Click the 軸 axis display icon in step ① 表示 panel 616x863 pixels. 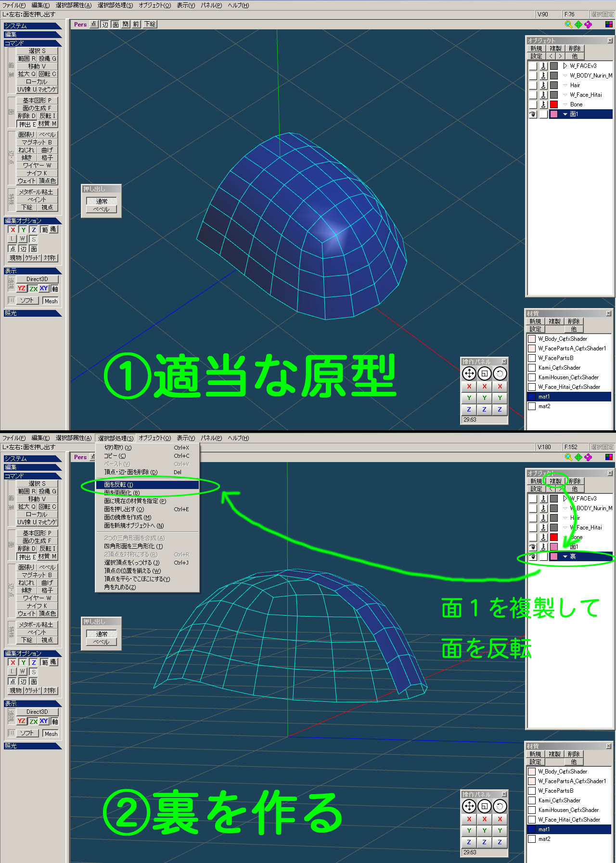click(55, 288)
